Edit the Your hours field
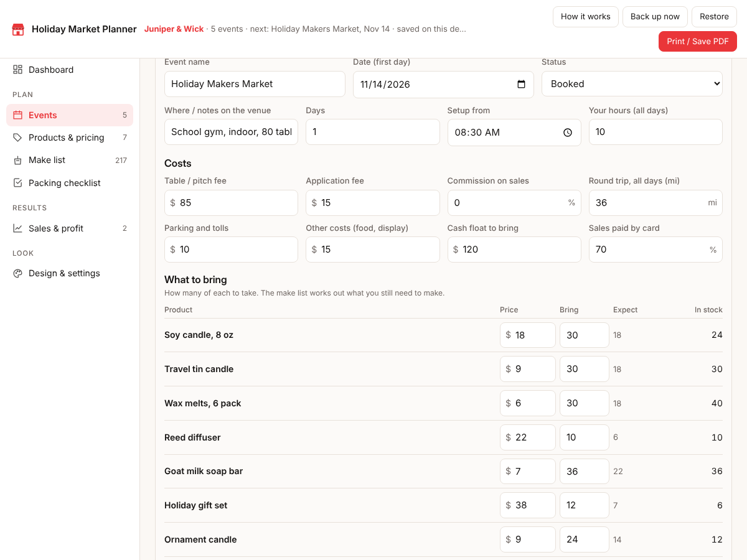The width and height of the screenshot is (747, 560). [655, 132]
